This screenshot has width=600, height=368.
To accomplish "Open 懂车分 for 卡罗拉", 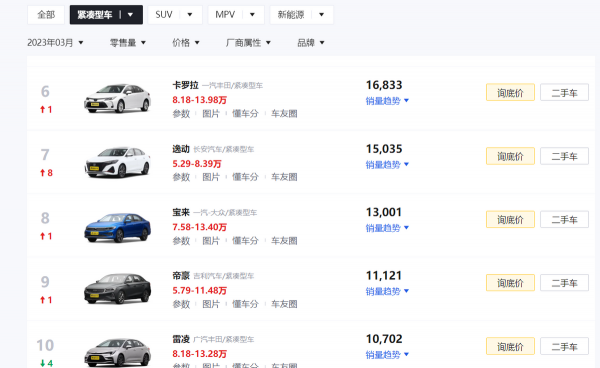I will coord(245,114).
